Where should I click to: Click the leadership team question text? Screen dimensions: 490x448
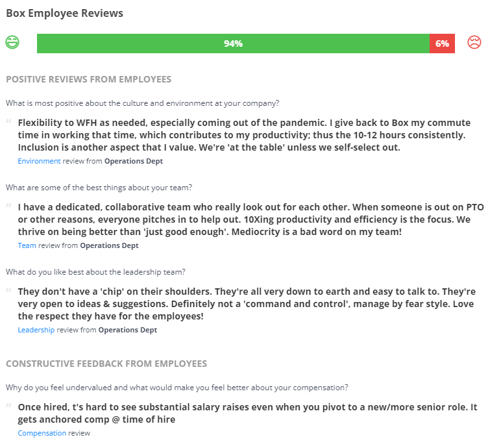pos(95,272)
